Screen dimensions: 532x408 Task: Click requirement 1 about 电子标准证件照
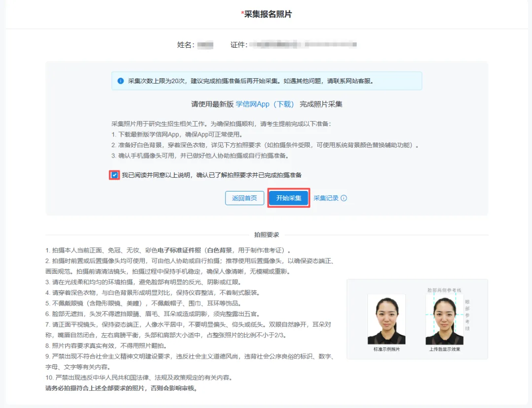point(168,251)
